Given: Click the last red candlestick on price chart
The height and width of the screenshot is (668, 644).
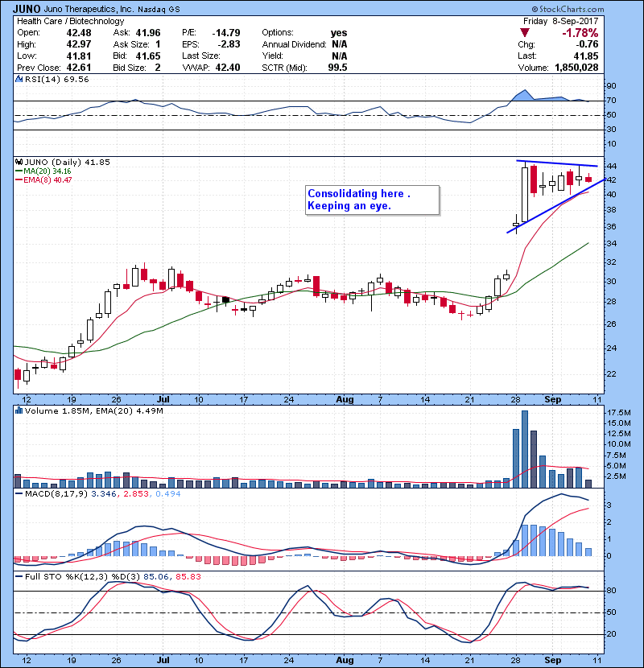Looking at the screenshot, I should [x=588, y=179].
